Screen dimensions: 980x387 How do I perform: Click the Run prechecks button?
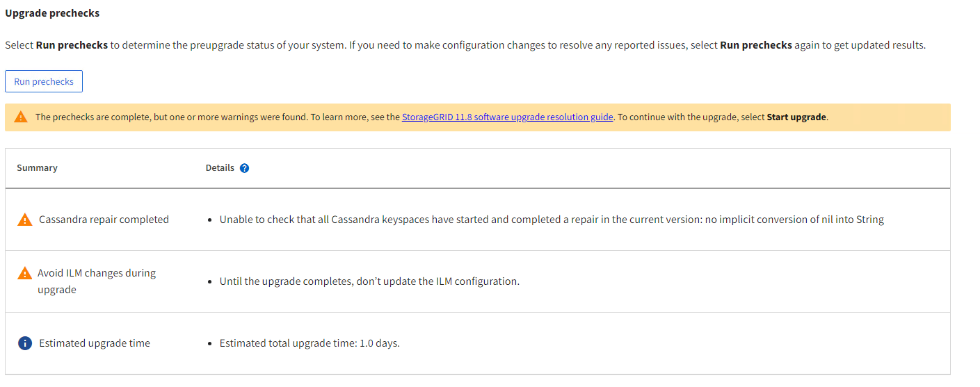[44, 81]
